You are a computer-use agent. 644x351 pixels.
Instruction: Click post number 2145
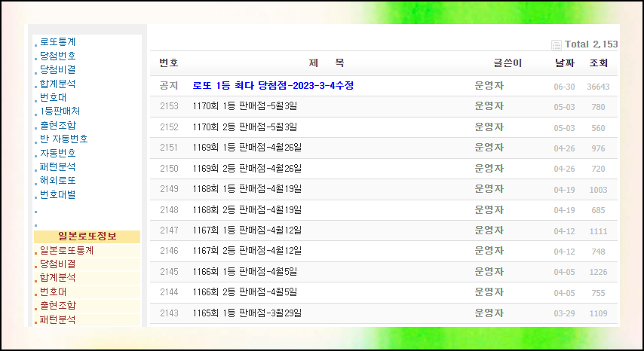click(x=169, y=271)
